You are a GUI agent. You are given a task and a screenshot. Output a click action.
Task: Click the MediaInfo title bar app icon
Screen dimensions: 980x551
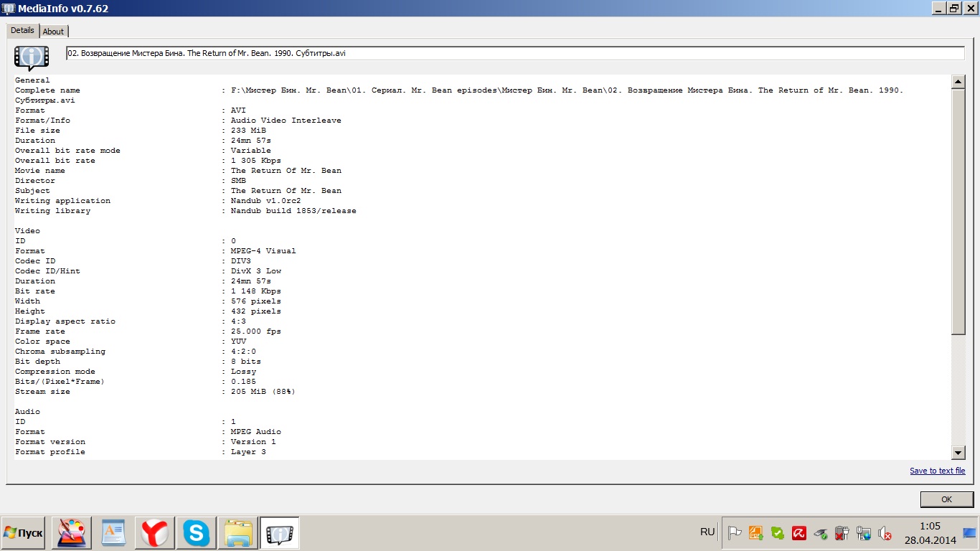9,8
